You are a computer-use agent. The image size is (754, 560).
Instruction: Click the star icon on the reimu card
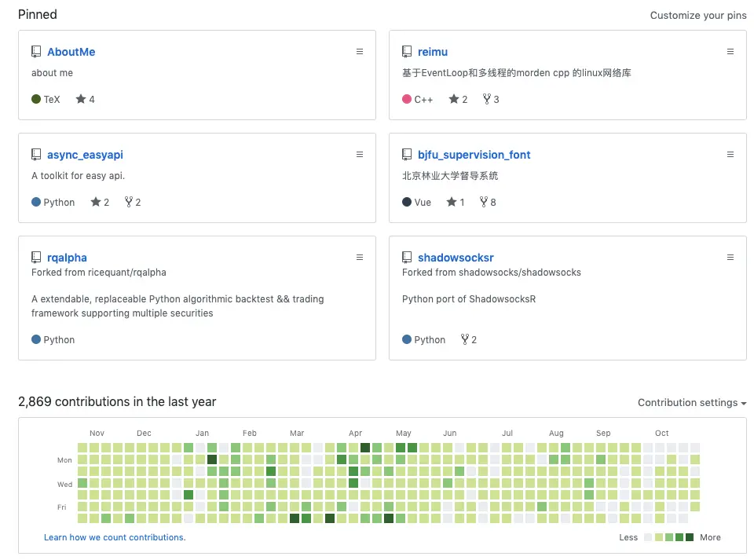point(452,99)
